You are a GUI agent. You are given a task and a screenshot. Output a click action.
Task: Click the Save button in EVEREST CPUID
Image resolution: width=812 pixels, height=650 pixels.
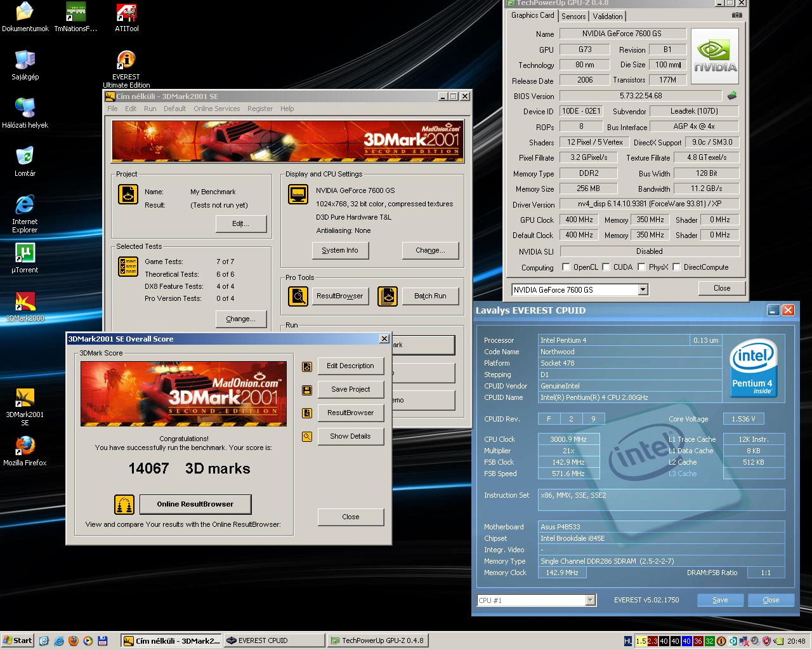(x=720, y=600)
